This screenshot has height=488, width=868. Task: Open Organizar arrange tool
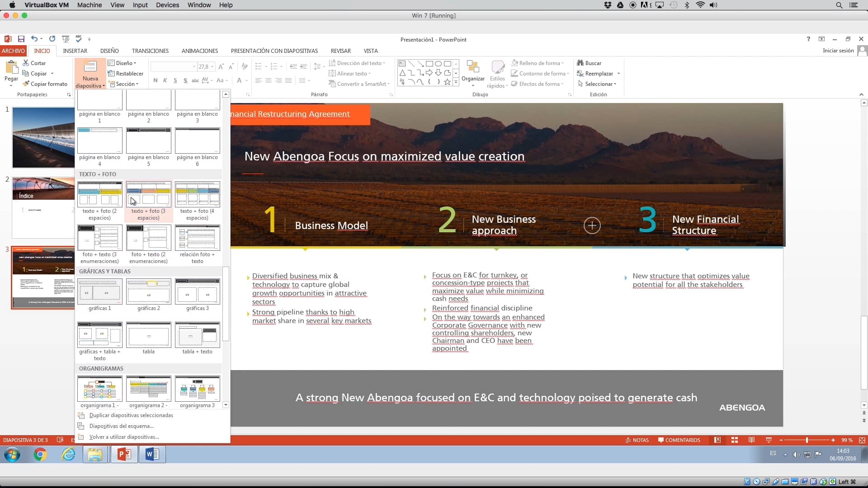tap(473, 72)
